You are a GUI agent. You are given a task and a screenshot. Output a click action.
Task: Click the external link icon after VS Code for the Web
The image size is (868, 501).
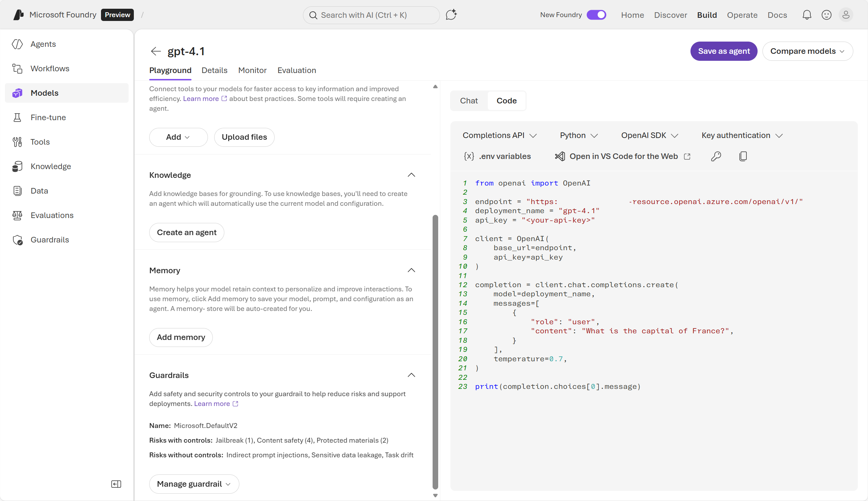point(687,156)
